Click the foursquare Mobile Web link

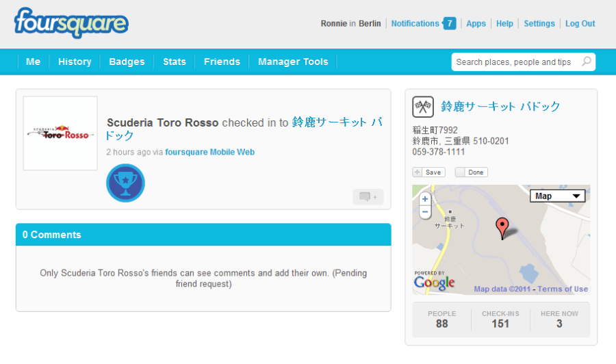[x=210, y=152]
